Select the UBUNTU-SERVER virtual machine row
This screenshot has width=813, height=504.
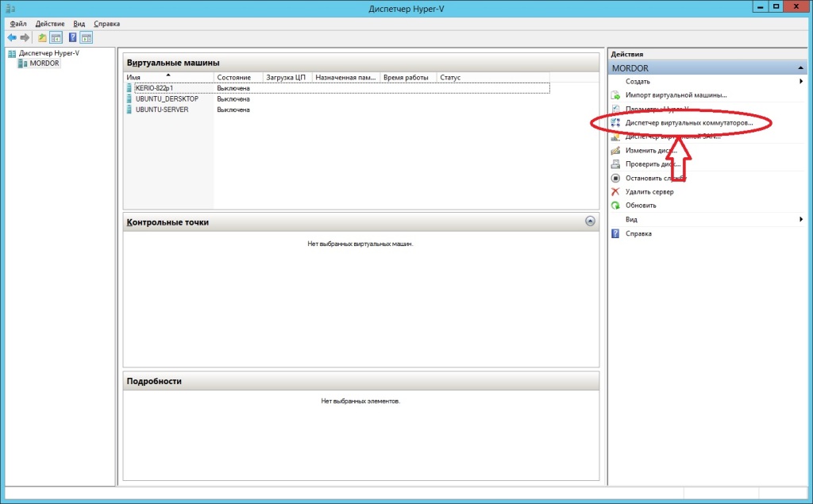(x=162, y=110)
